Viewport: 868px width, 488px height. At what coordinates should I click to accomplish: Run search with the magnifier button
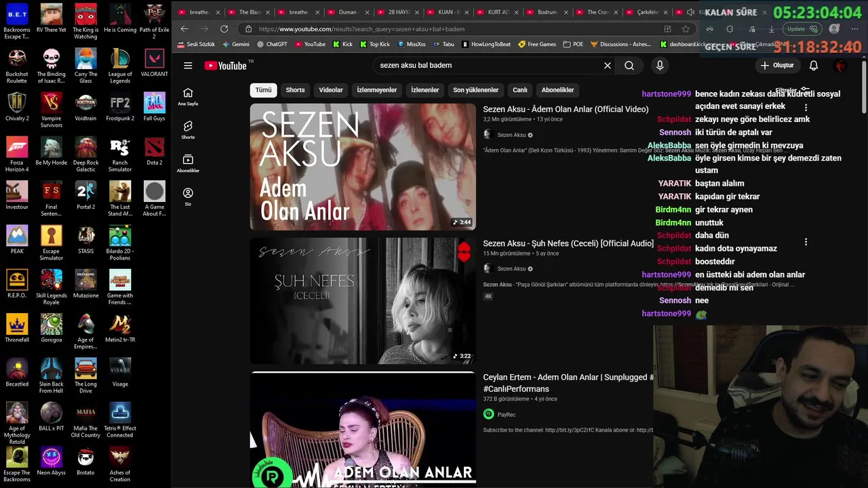(x=629, y=66)
